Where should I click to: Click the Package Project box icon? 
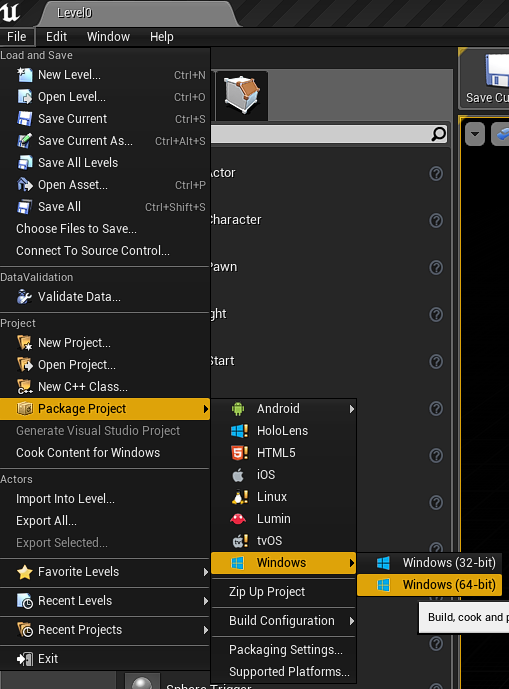(25, 409)
